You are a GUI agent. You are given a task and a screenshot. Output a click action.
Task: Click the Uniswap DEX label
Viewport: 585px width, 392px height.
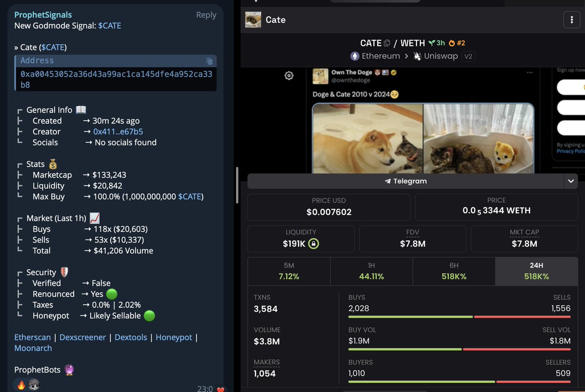click(x=441, y=56)
